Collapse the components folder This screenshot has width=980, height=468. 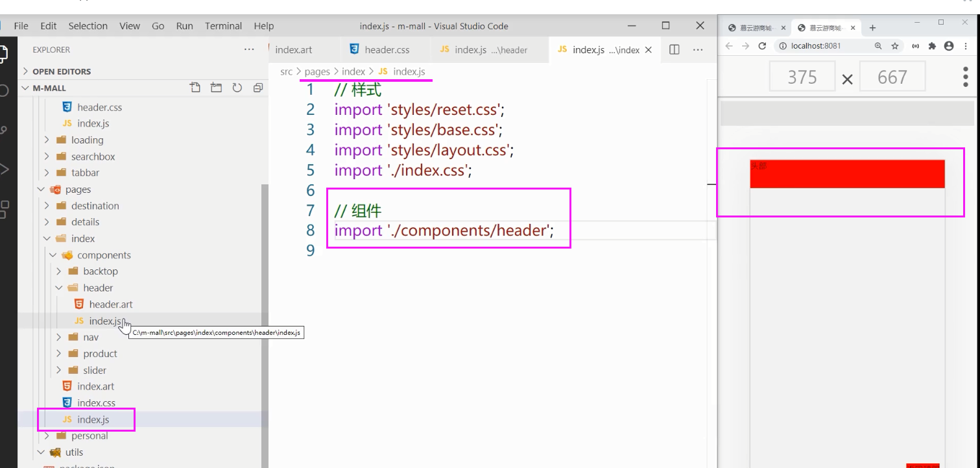click(104, 255)
